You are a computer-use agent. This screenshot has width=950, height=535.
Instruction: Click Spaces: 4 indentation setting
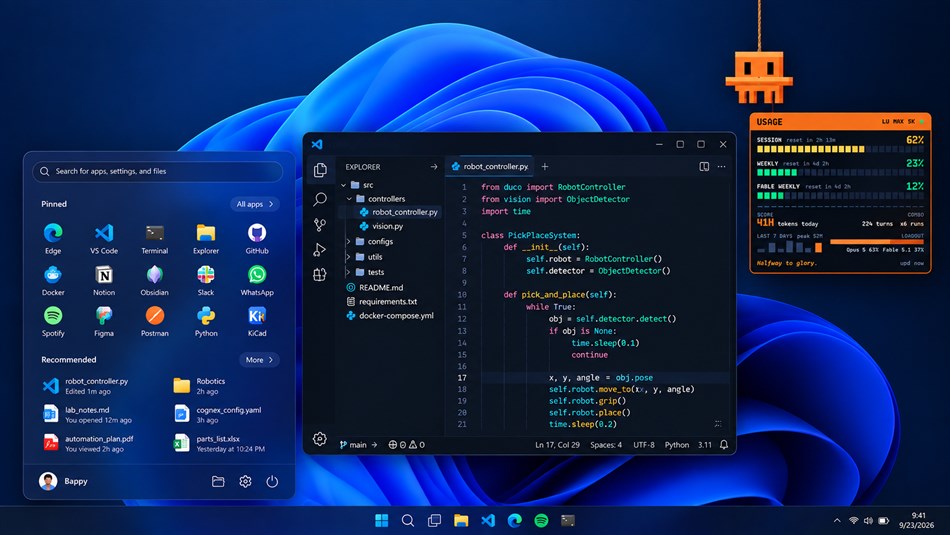pos(606,445)
